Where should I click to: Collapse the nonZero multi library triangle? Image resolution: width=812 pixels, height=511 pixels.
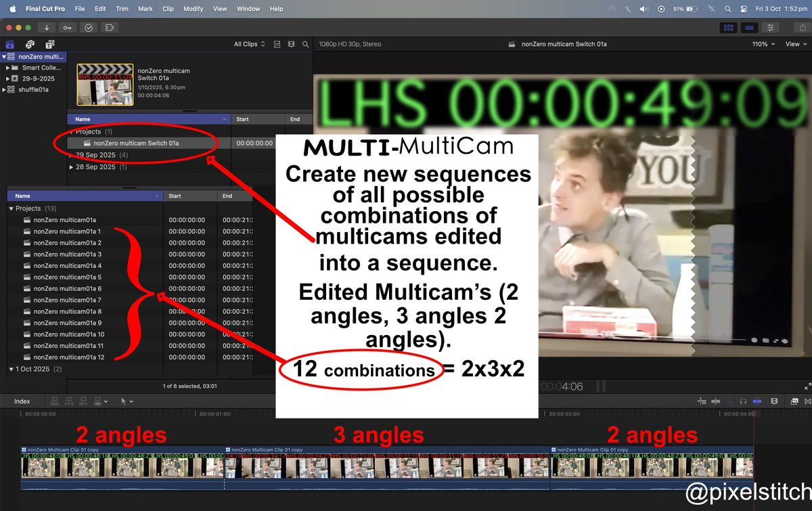[4, 57]
